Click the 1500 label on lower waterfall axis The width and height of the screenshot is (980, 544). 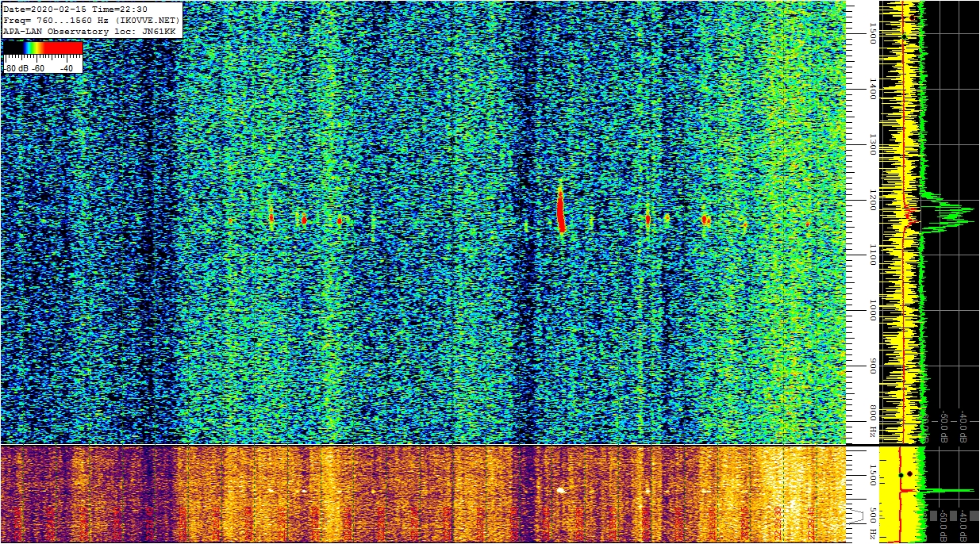tap(873, 475)
